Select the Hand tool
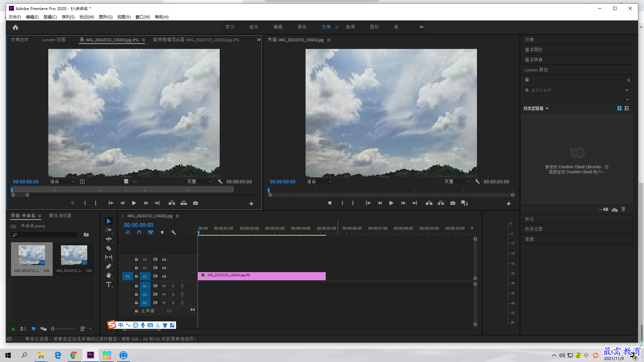This screenshot has width=644, height=362. coord(109,275)
